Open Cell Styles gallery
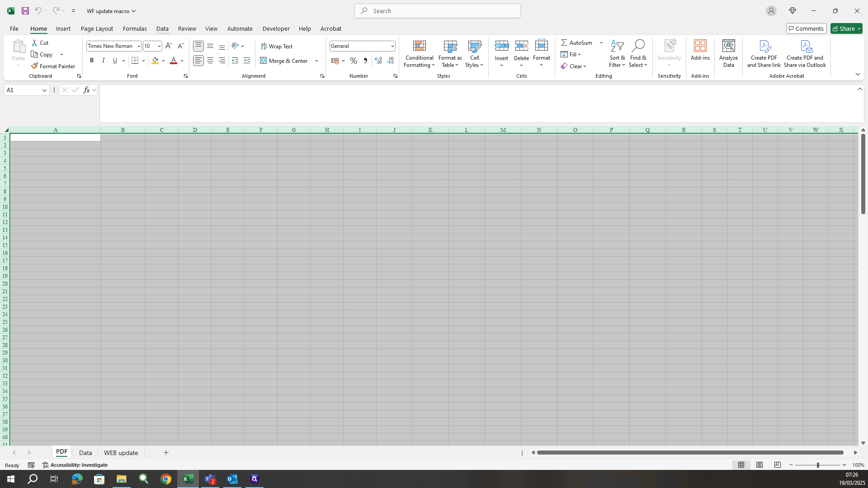The height and width of the screenshot is (488, 868). click(x=474, y=54)
